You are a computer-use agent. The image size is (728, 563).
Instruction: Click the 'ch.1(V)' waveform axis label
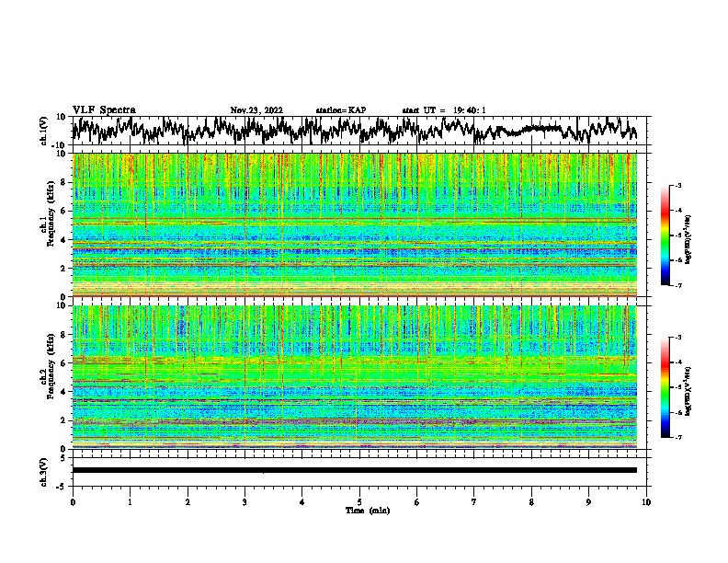[44, 131]
